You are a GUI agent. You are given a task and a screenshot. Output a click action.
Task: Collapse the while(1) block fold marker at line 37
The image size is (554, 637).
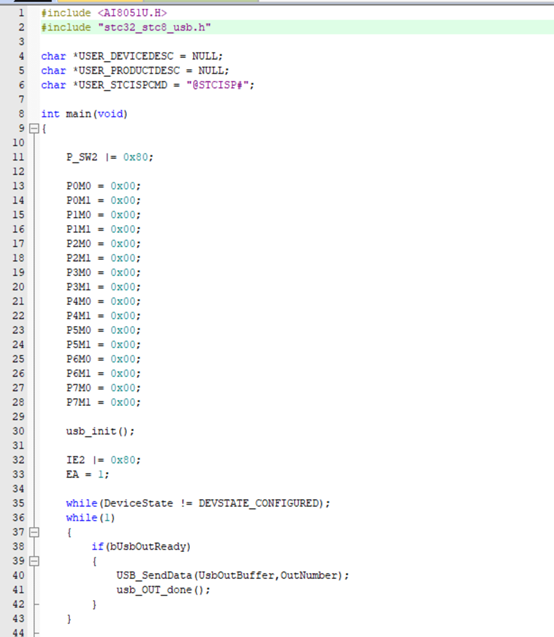pyautogui.click(x=34, y=532)
